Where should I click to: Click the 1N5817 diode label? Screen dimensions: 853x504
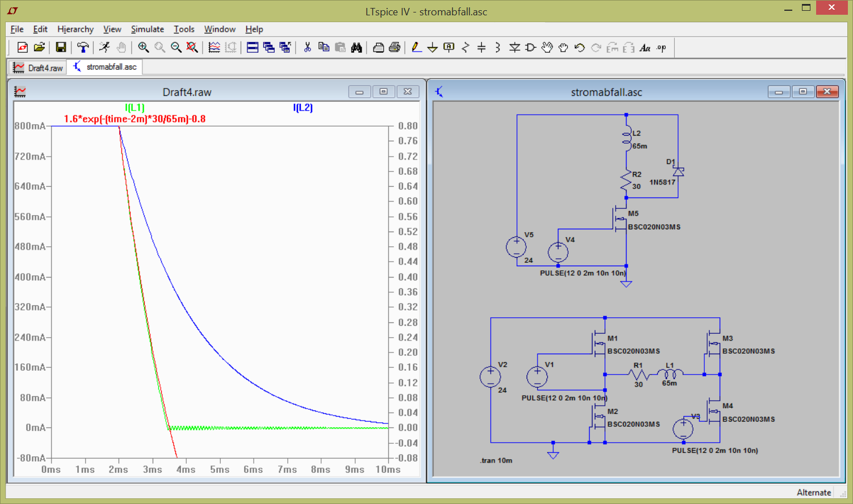click(662, 182)
